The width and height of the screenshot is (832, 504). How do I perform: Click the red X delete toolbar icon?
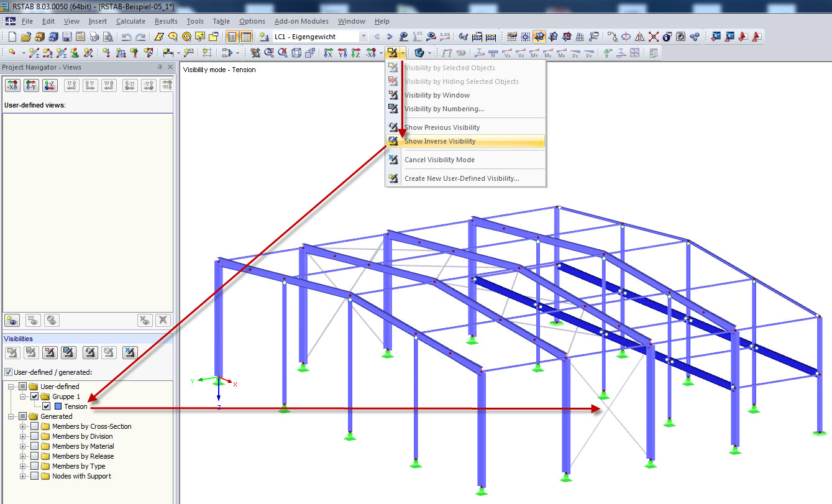(x=654, y=37)
